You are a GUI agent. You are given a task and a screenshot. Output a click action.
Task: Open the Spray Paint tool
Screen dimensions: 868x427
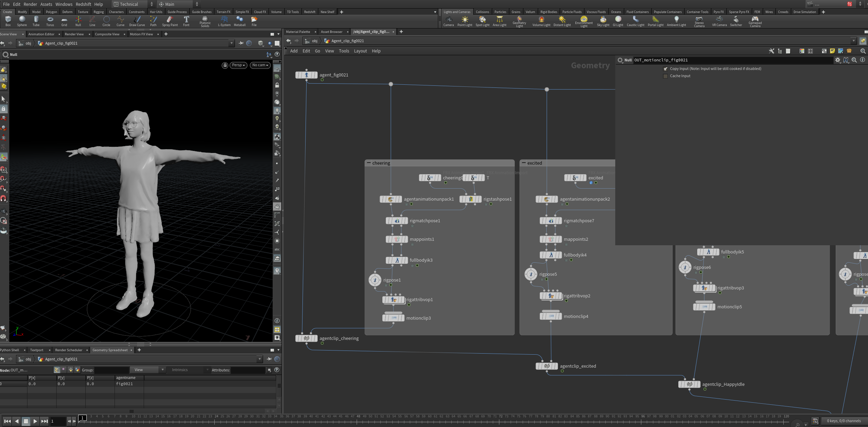[x=170, y=21]
